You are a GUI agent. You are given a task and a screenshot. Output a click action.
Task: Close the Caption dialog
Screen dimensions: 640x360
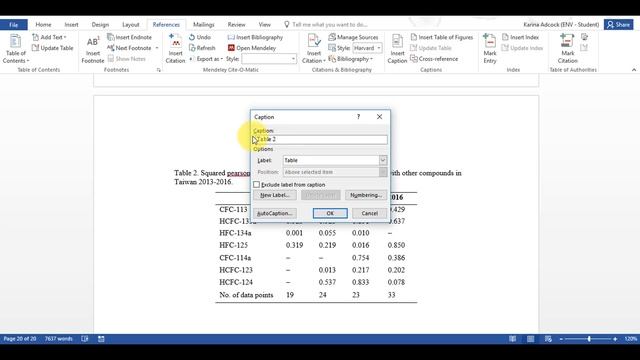[x=379, y=117]
